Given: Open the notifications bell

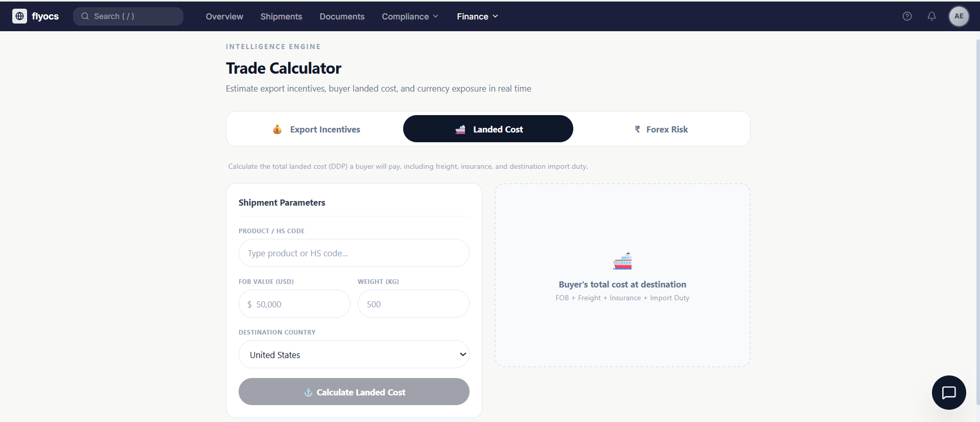Looking at the screenshot, I should coord(931,16).
